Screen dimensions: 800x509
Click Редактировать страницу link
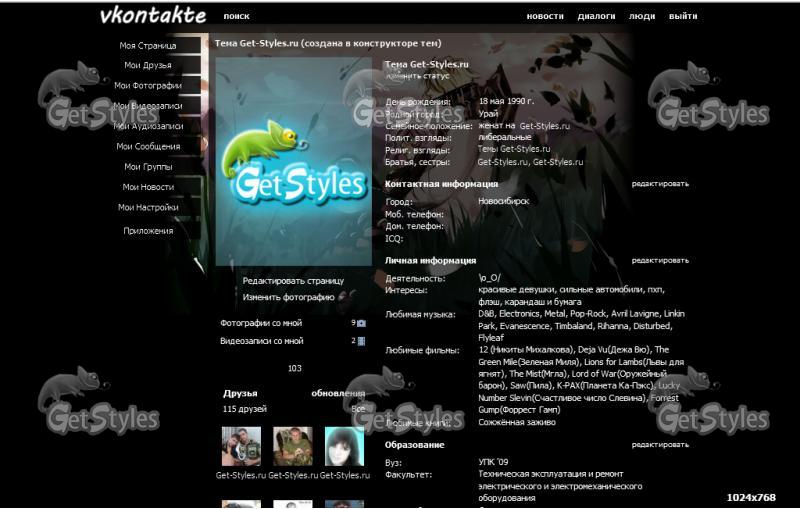click(293, 281)
